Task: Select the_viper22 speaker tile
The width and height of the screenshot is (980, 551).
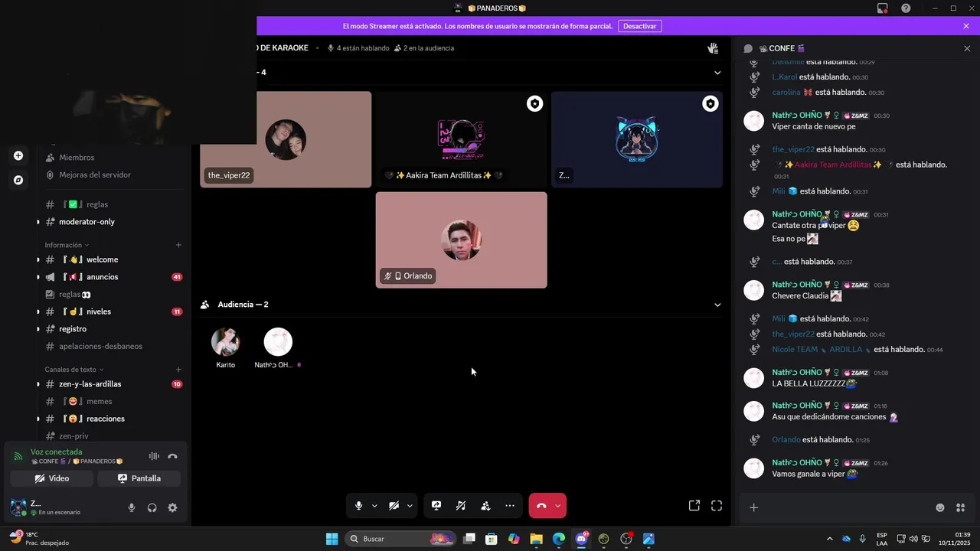Action: (286, 139)
